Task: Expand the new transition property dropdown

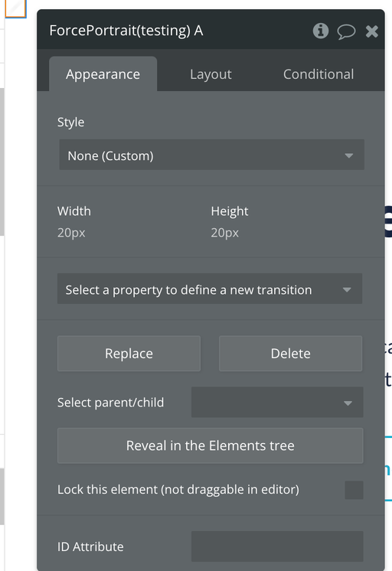Action: [210, 289]
